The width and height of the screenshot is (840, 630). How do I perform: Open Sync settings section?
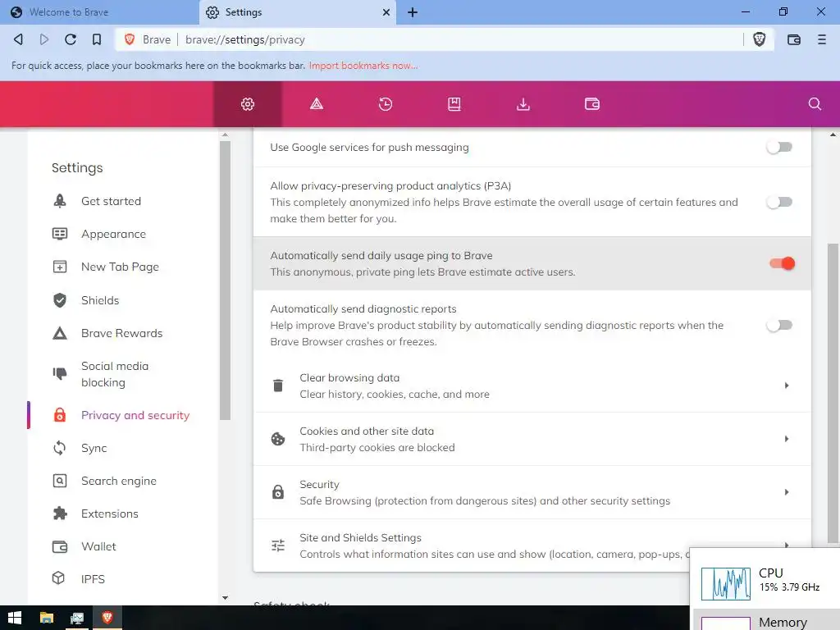click(94, 448)
